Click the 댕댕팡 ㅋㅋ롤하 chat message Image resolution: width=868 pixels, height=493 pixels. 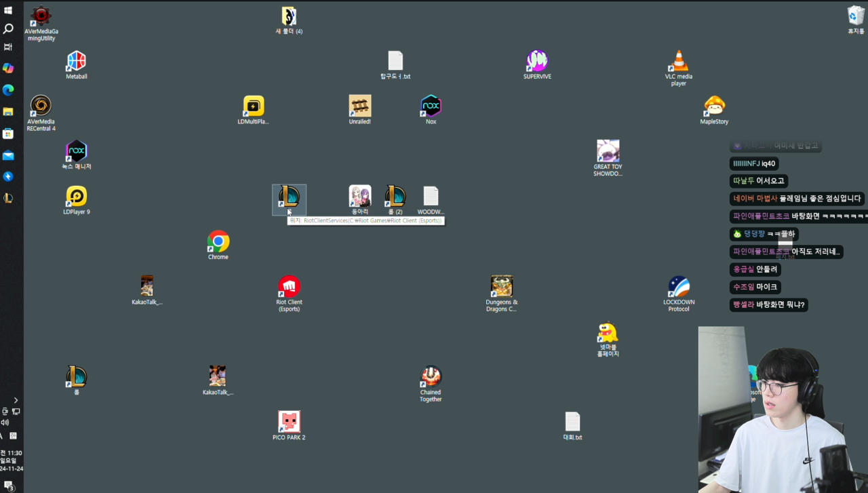coord(764,234)
